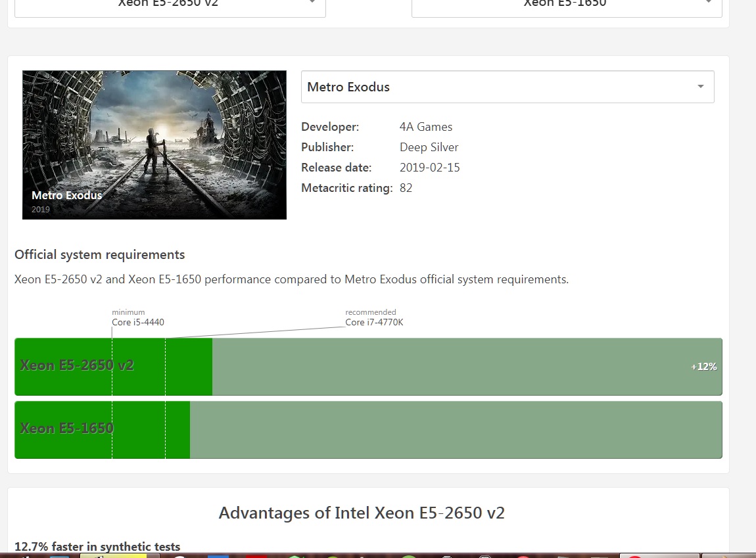Click the 4A Games developer value
The width and height of the screenshot is (756, 558).
[x=426, y=127]
